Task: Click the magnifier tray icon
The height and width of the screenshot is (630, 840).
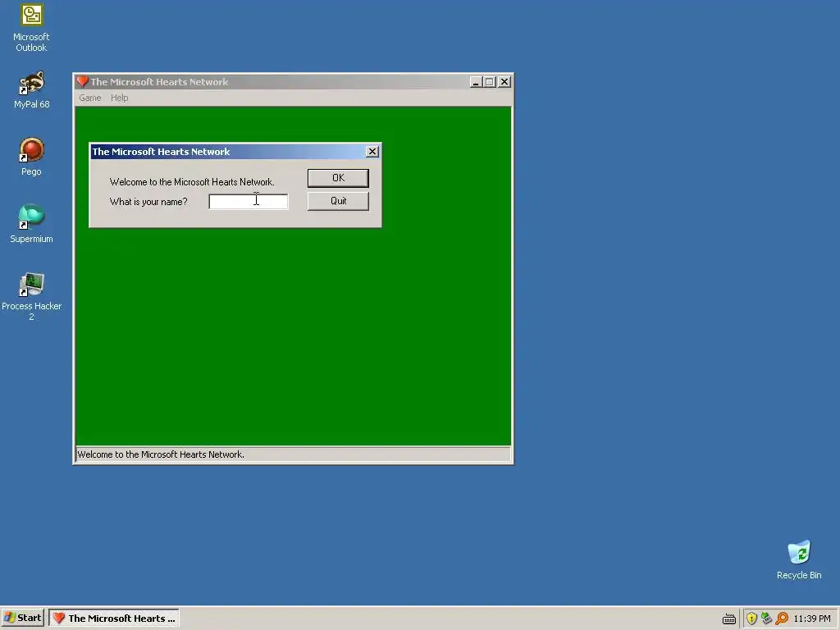Action: pyautogui.click(x=782, y=619)
